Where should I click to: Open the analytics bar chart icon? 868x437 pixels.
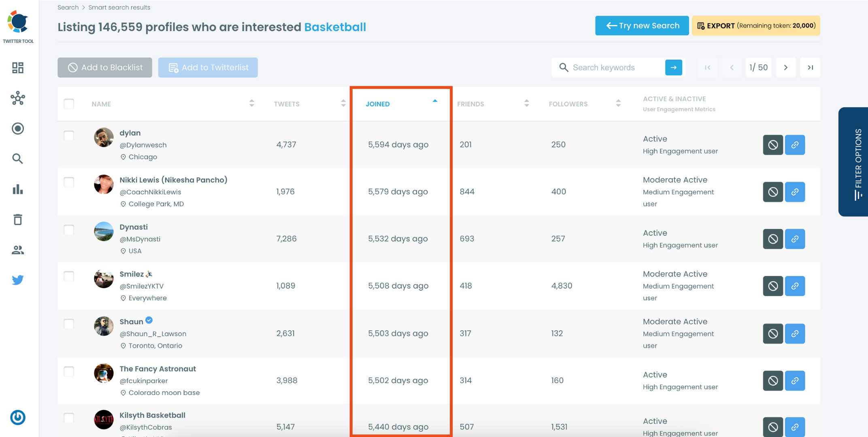[18, 189]
